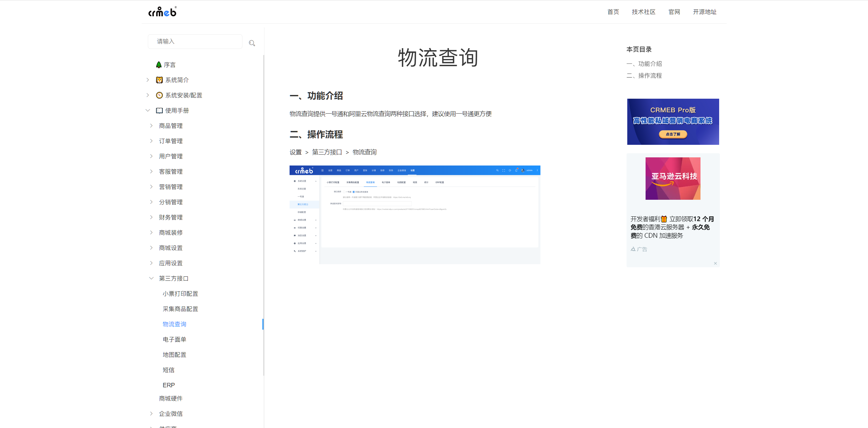
Task: Open ERP page in sidebar
Action: [x=169, y=385]
